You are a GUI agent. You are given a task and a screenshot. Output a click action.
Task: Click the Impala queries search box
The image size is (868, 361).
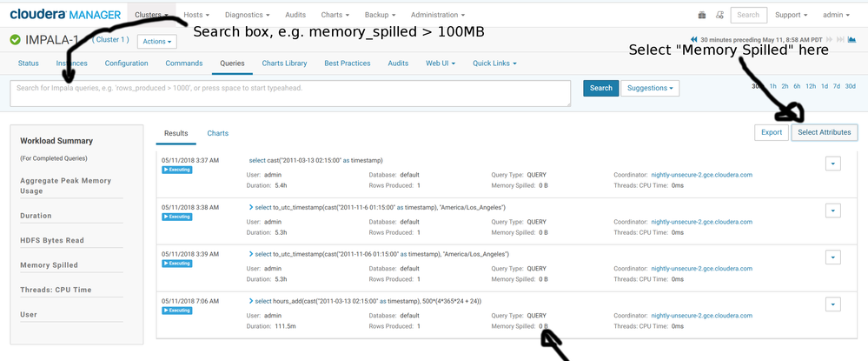[x=290, y=93]
